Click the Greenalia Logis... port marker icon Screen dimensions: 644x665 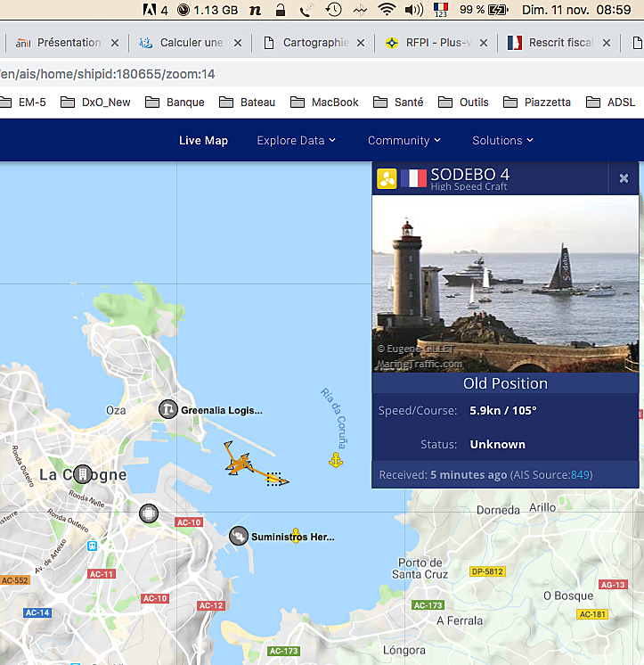(x=167, y=409)
